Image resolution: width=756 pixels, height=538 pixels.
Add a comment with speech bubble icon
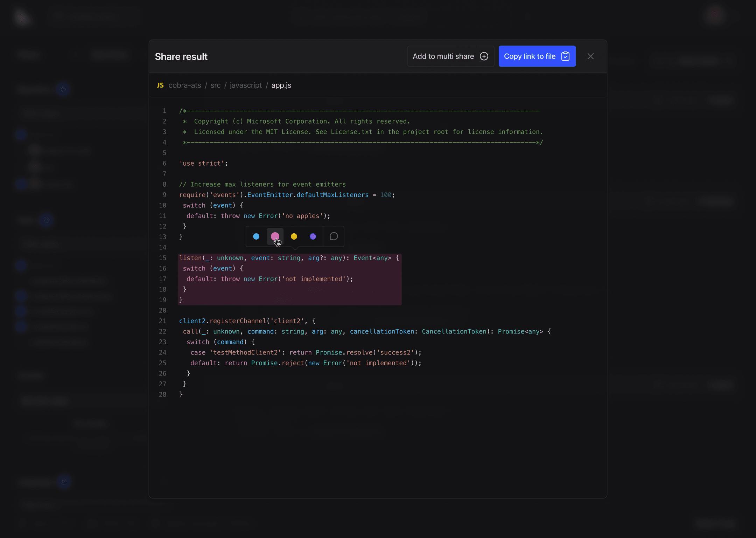tap(334, 236)
